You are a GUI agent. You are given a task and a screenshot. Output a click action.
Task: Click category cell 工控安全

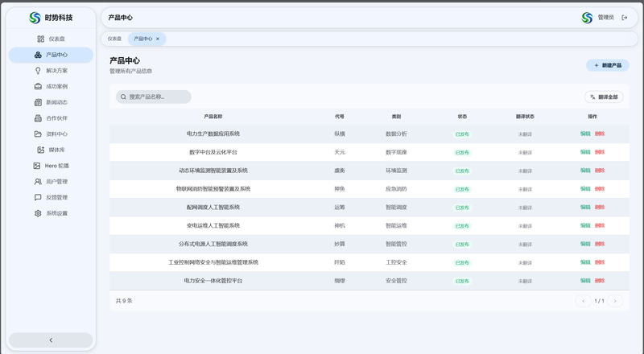[396, 262]
